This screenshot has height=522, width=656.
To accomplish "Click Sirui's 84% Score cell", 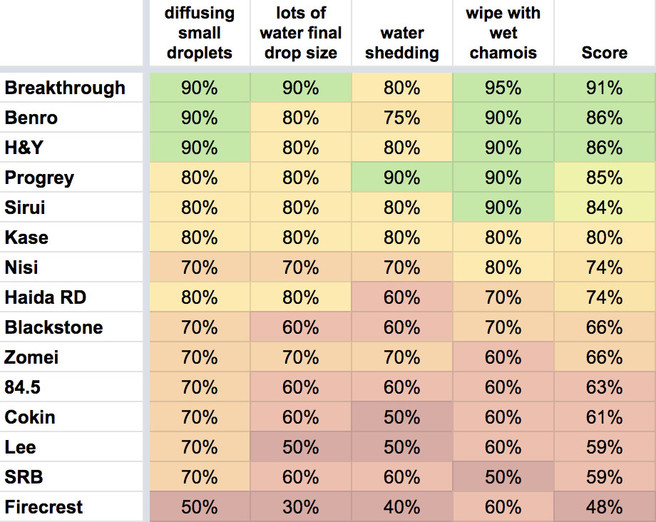I will [x=602, y=208].
